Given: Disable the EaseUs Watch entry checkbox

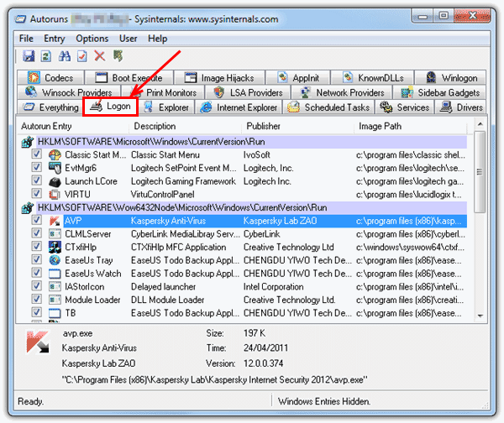Looking at the screenshot, I should [x=37, y=274].
